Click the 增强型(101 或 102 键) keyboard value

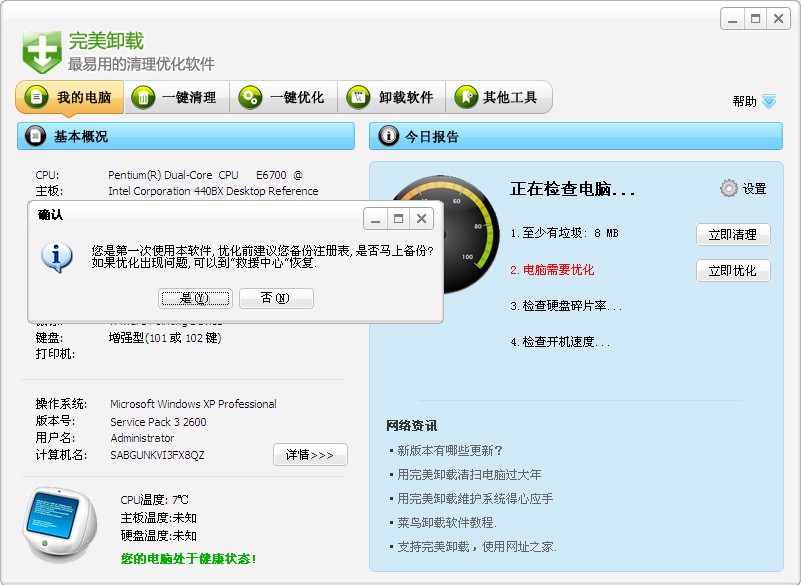(164, 338)
